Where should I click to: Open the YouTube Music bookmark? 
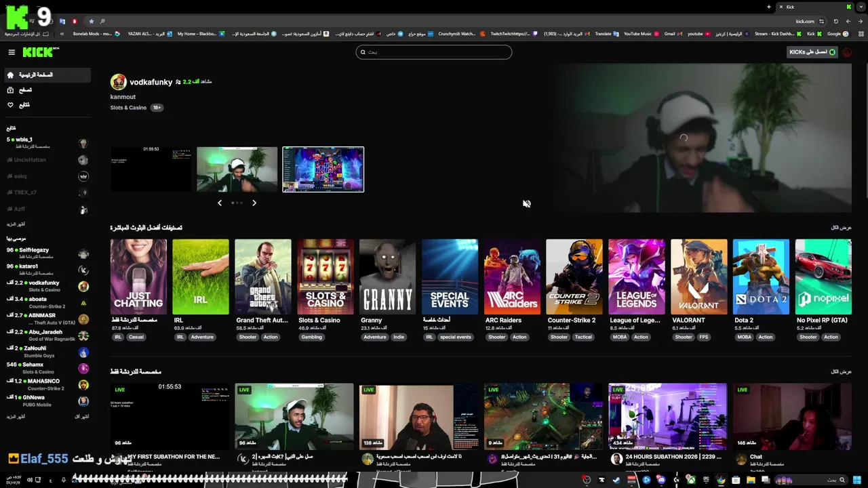[642, 34]
